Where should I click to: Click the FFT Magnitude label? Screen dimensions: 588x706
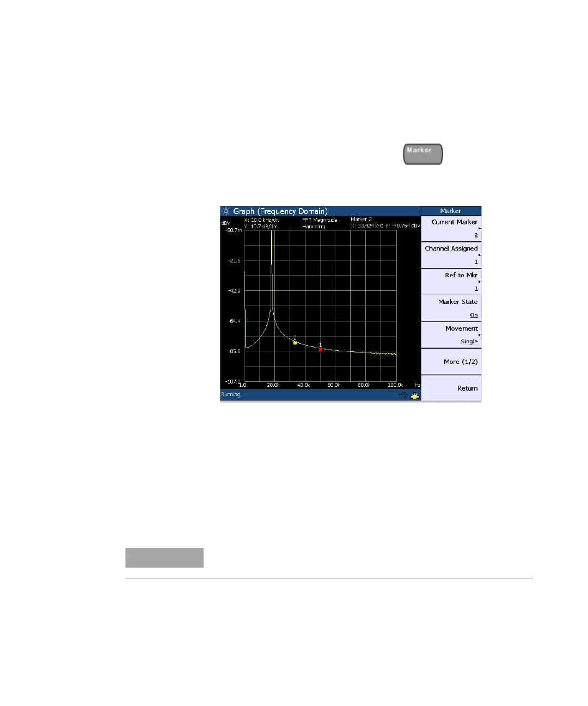[x=320, y=220]
